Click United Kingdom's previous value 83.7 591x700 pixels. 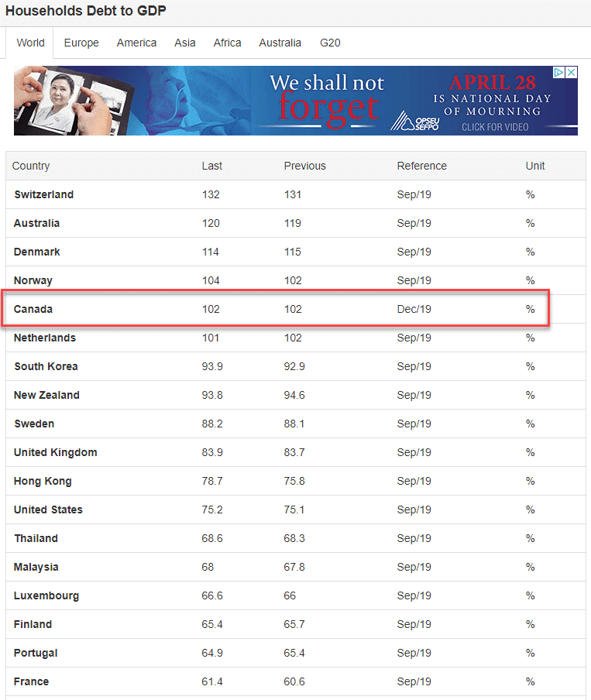pyautogui.click(x=294, y=452)
